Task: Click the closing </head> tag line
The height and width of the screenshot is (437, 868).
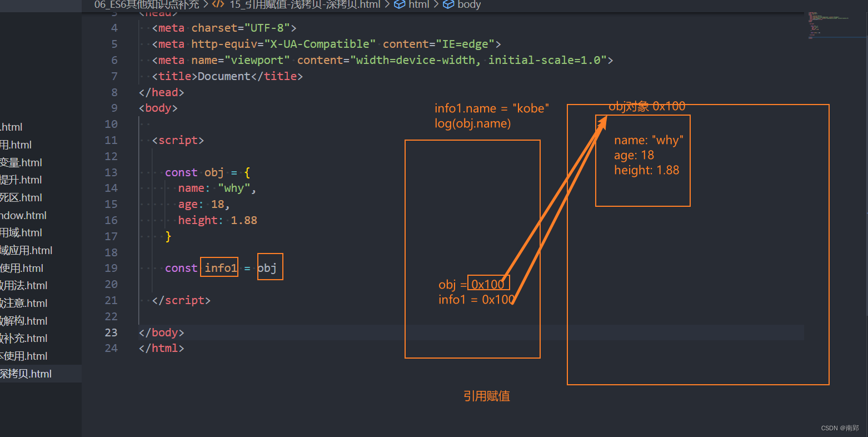Action: pos(161,92)
